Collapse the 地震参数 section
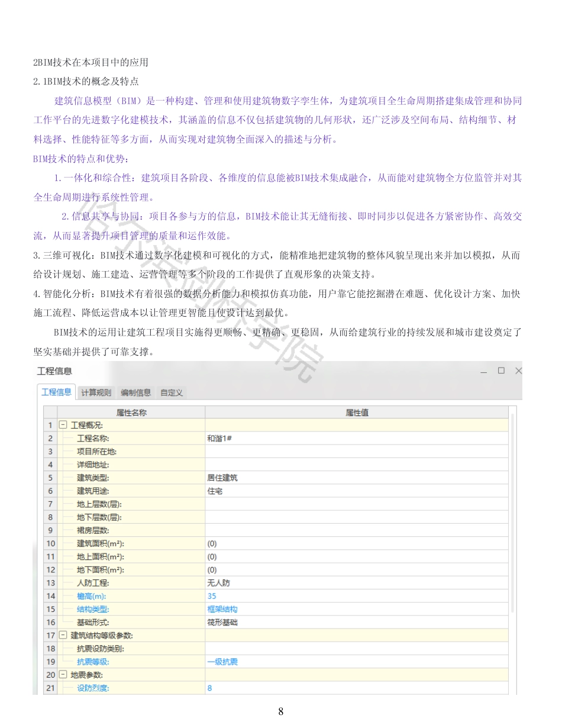 [63, 675]
